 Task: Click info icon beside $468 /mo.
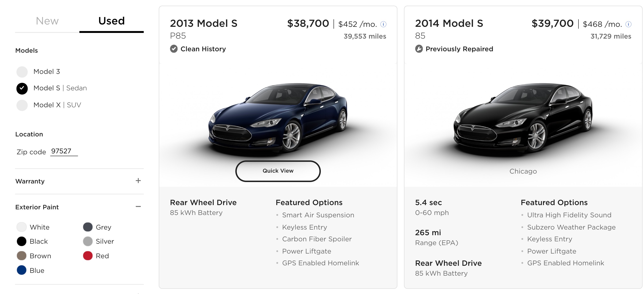(628, 24)
